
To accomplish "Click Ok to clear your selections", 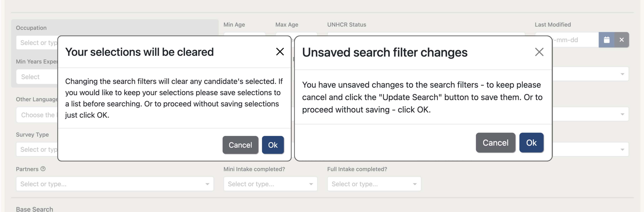I will 273,145.
